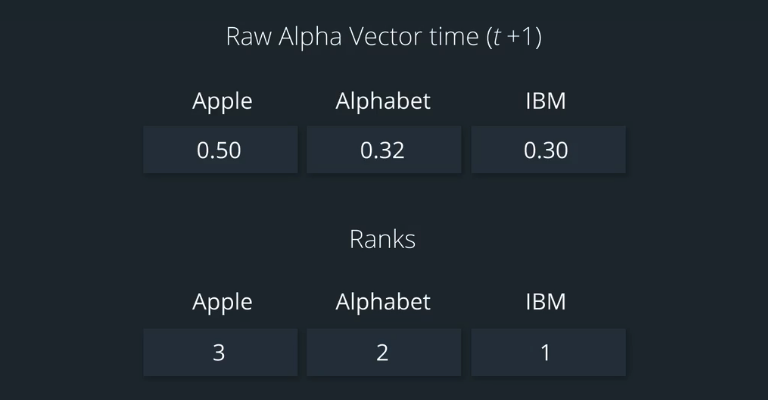The height and width of the screenshot is (400, 768).
Task: Select the Alphabet label in Ranks section
Action: (383, 302)
